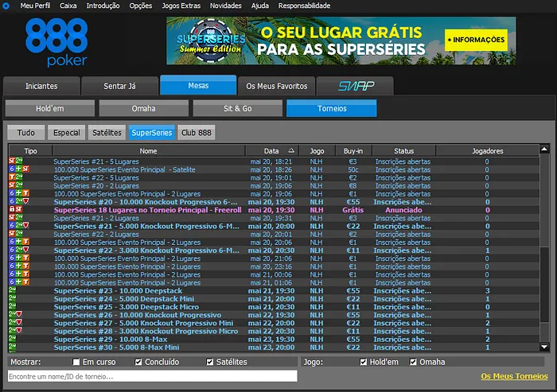
Task: Switch to the Sentar Já tab
Action: 119,86
